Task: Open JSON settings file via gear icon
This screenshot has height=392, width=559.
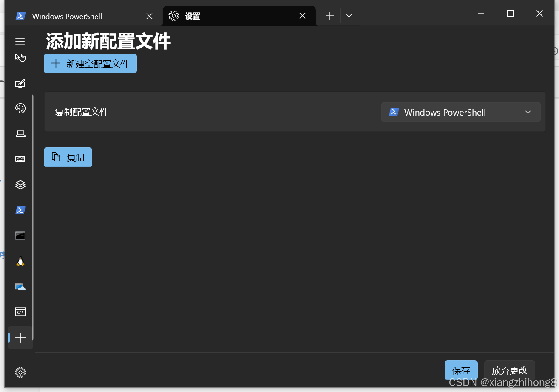Action: coord(20,372)
